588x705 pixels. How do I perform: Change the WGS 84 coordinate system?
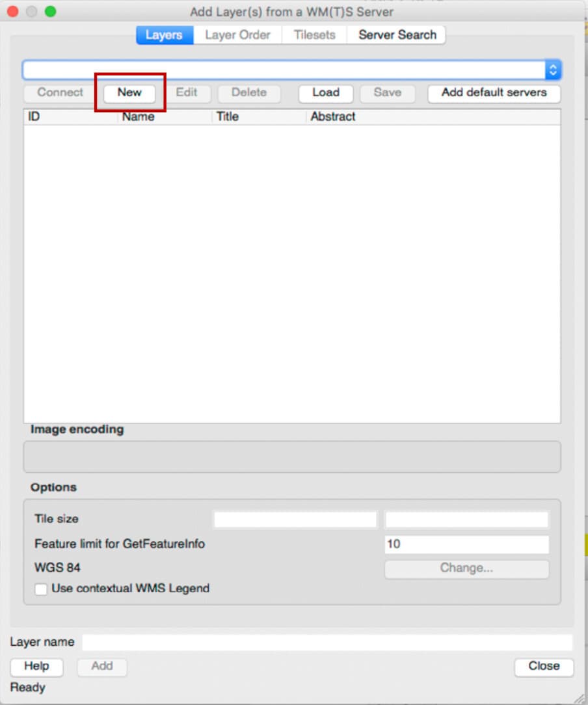pyautogui.click(x=466, y=569)
